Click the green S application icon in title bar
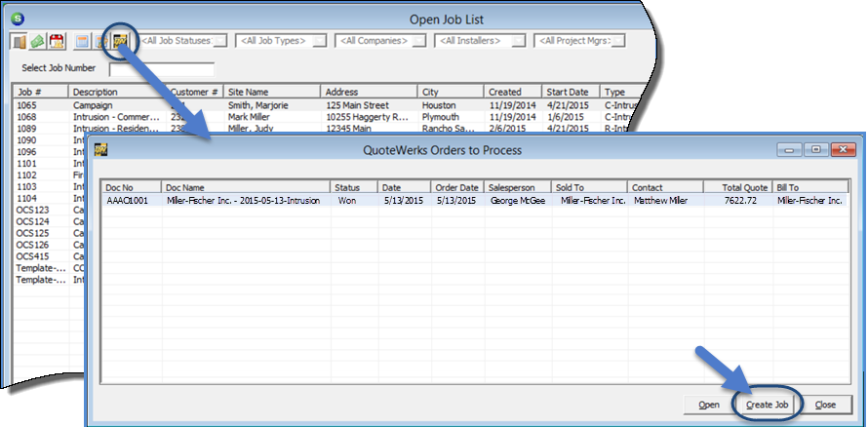This screenshot has height=427, width=868. tap(18, 19)
